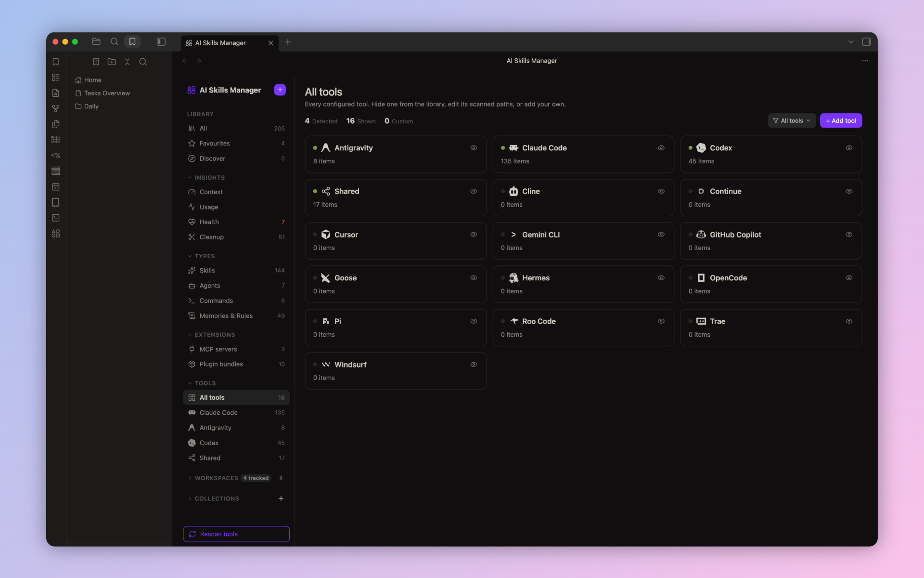Open the Shared tool card

[x=396, y=197]
